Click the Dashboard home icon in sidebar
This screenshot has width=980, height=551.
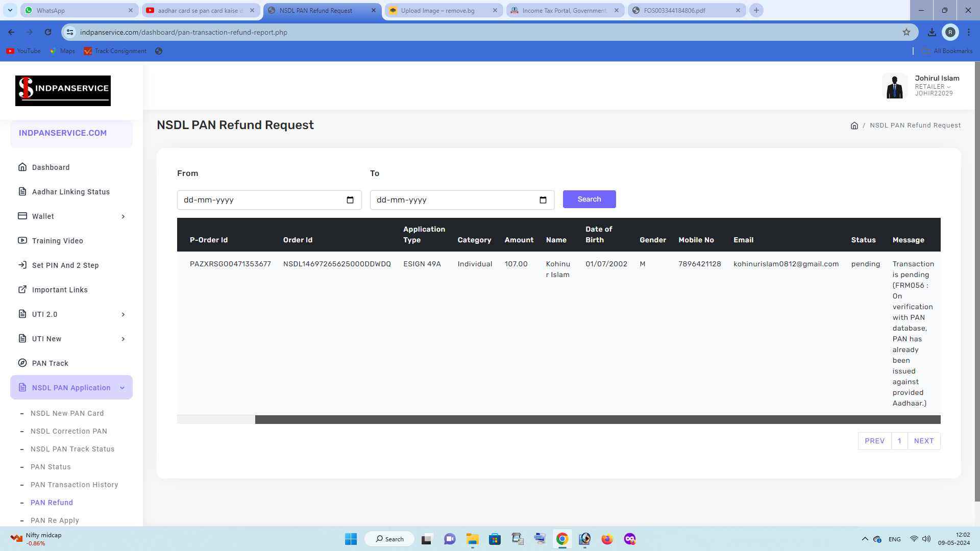click(x=22, y=167)
